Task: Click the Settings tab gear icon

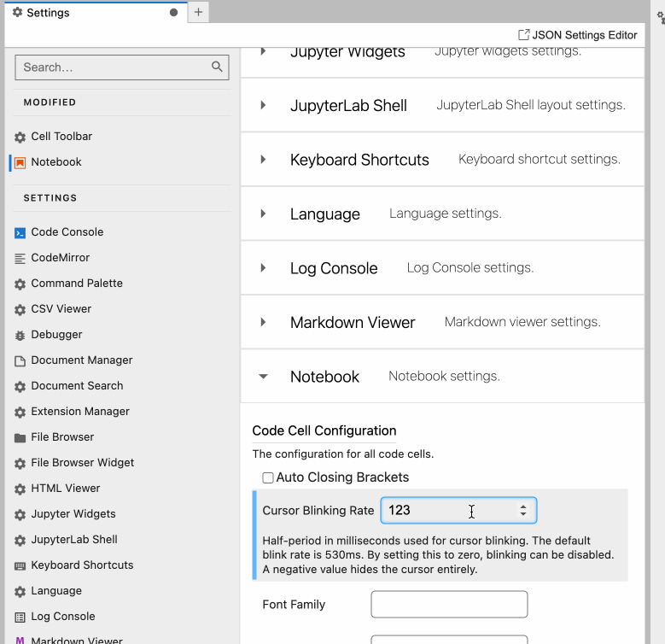Action: [17, 12]
